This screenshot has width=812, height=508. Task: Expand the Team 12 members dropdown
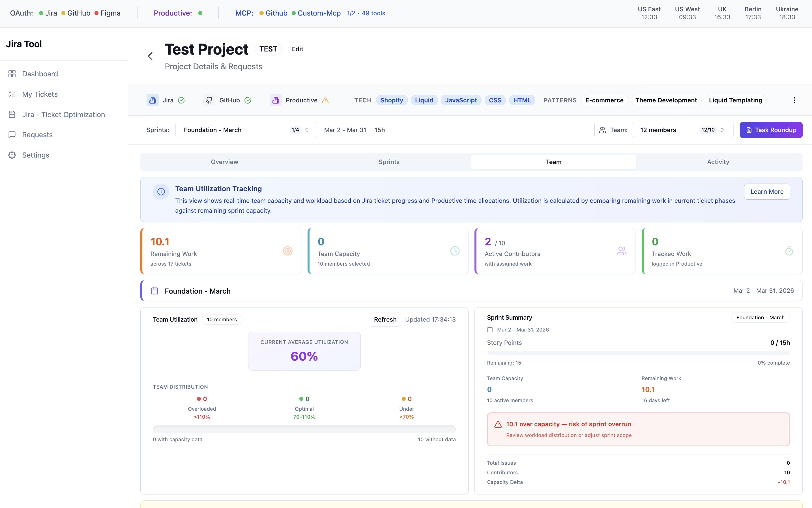(x=682, y=130)
